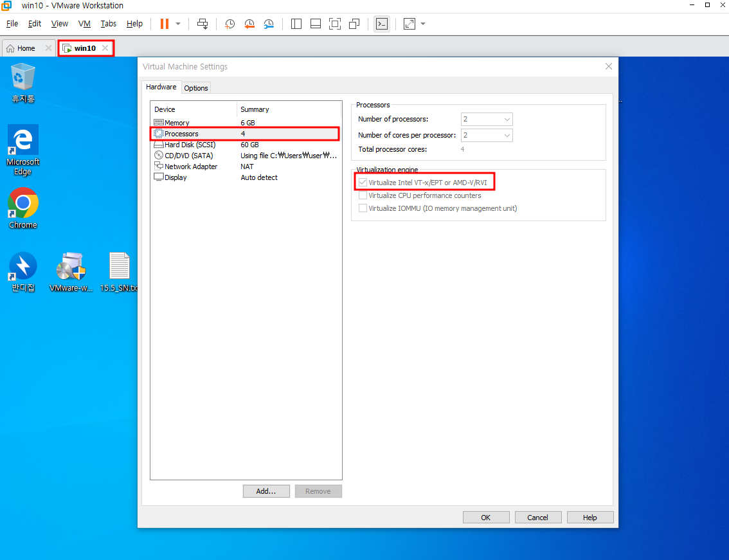This screenshot has height=560, width=729.
Task: Click the Help button in the dialog
Action: tap(590, 517)
